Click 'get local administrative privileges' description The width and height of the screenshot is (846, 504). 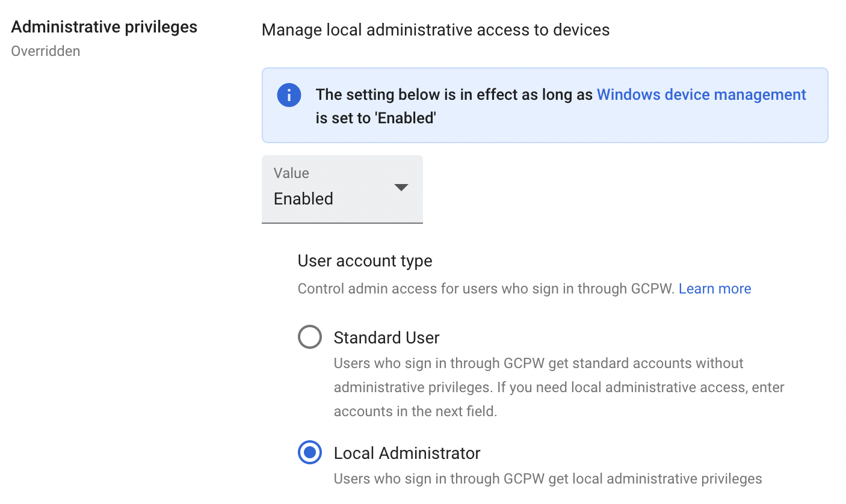[x=548, y=479]
